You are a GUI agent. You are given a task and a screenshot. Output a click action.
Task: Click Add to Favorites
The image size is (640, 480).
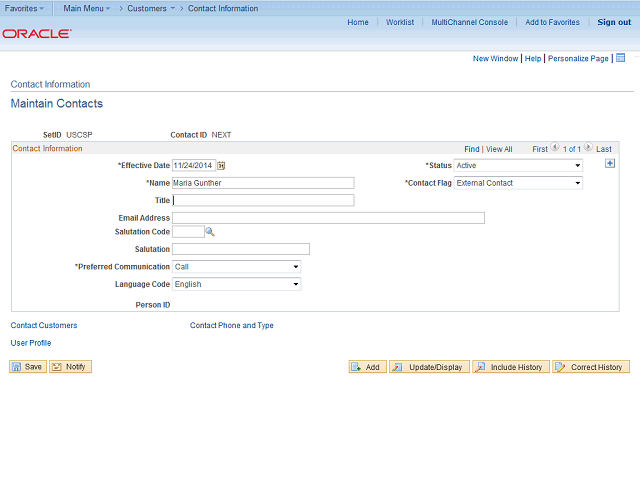[552, 22]
